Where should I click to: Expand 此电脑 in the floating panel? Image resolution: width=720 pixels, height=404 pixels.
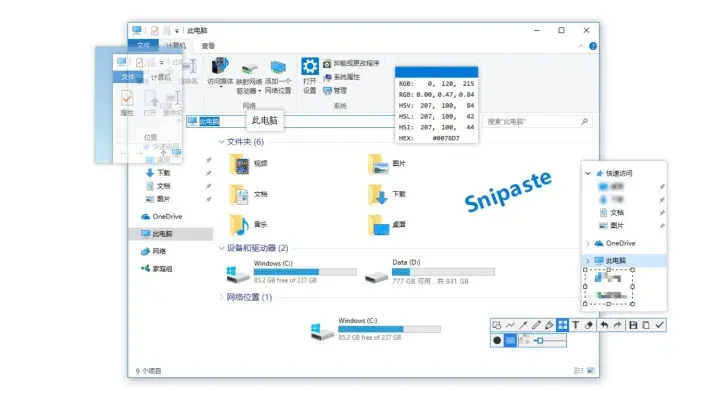[588, 260]
